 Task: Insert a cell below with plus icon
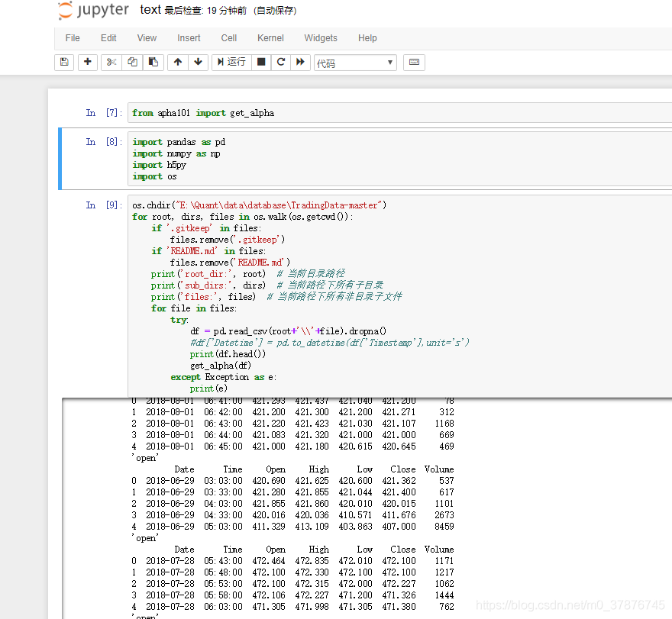(87, 62)
